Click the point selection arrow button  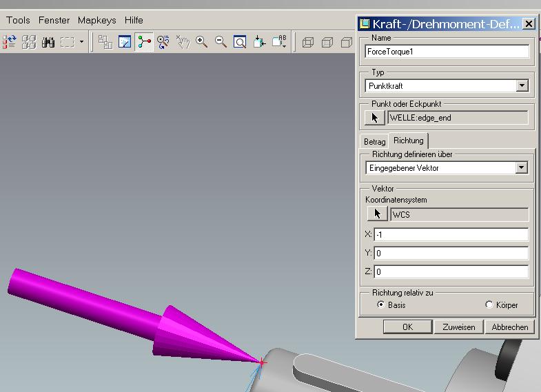[x=375, y=118]
